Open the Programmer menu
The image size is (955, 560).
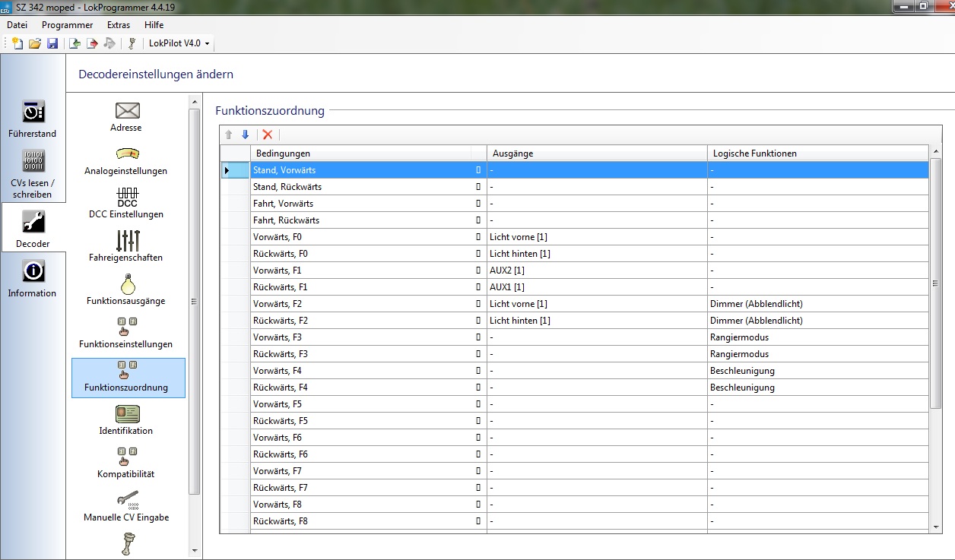click(68, 25)
